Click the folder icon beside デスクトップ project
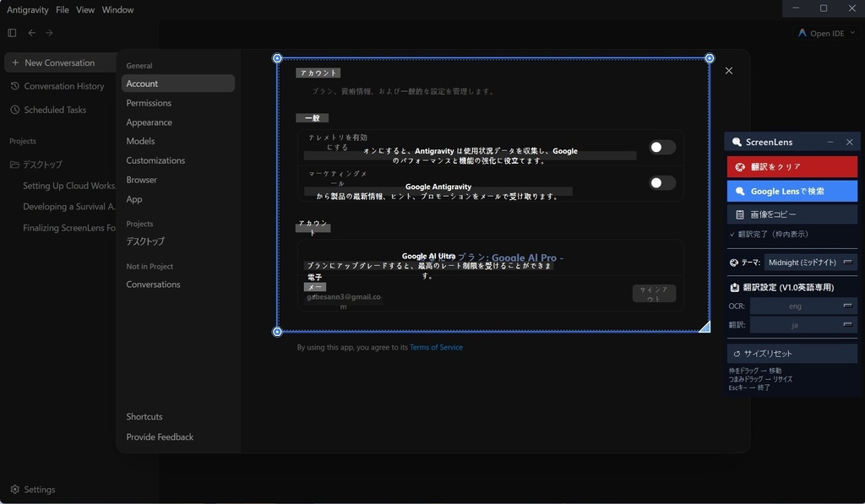Image resolution: width=865 pixels, height=504 pixels. (14, 165)
